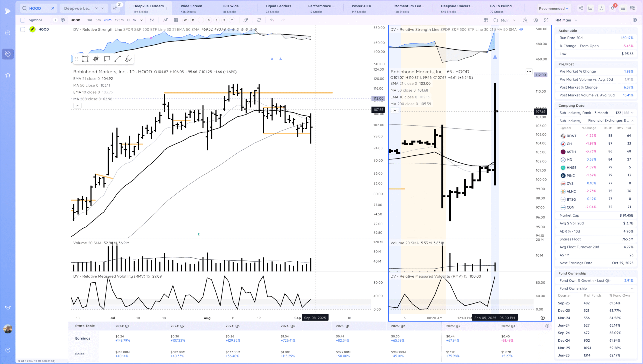
Task: Open the screener filters icon with badge 21
Action: tap(115, 8)
